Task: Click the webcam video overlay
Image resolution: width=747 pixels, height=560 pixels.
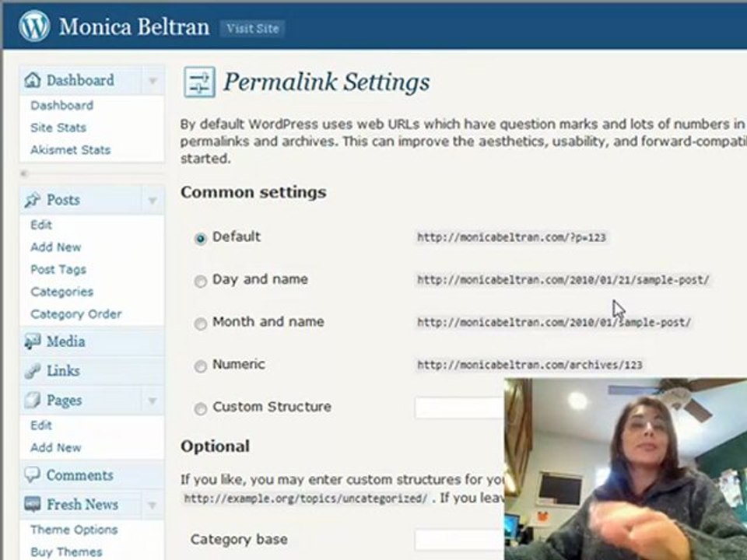Action: coord(626,469)
